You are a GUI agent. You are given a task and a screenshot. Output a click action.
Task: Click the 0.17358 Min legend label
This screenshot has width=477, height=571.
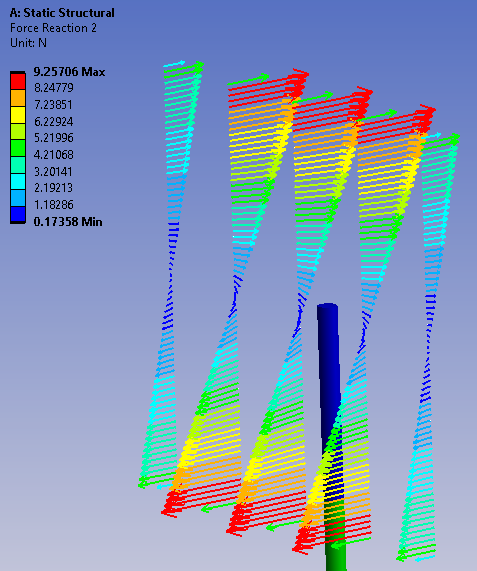[x=68, y=221]
